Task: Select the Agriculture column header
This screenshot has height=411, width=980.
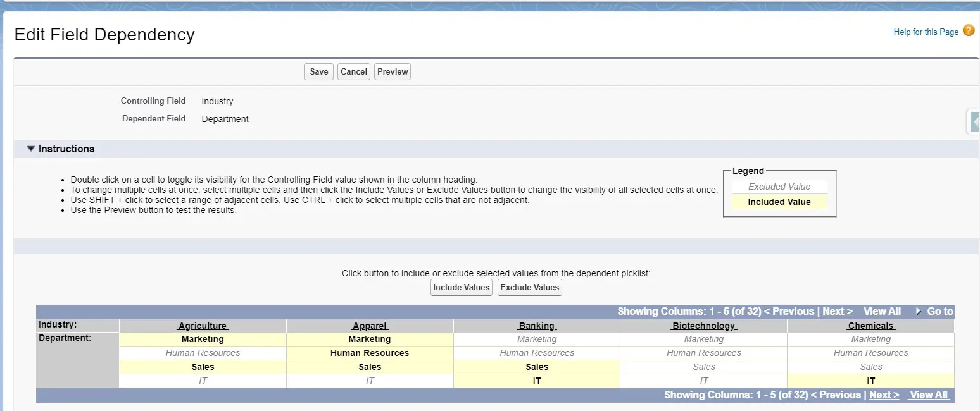Action: click(203, 326)
